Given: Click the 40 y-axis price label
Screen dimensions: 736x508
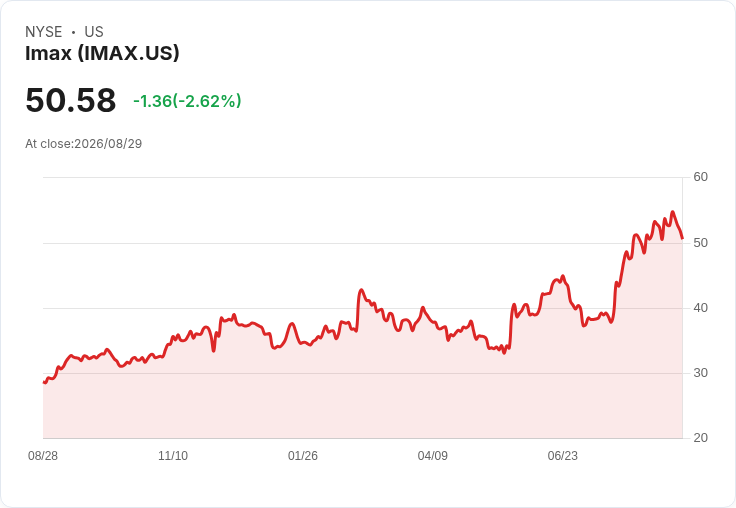Looking at the screenshot, I should pyautogui.click(x=700, y=308).
